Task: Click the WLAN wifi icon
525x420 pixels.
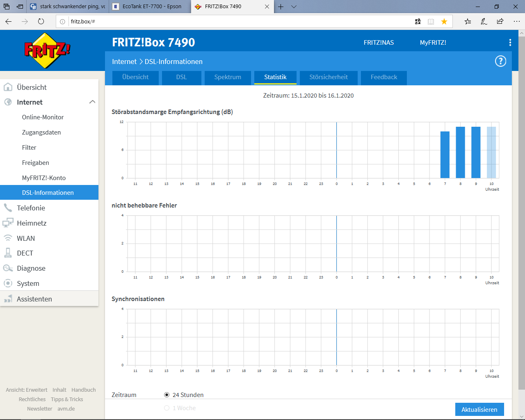Action: coord(8,238)
